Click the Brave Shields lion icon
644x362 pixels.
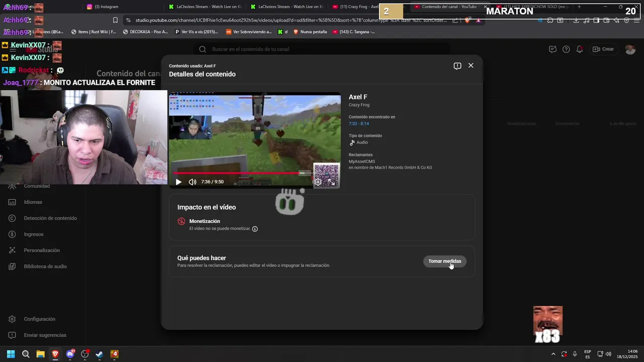467,20
